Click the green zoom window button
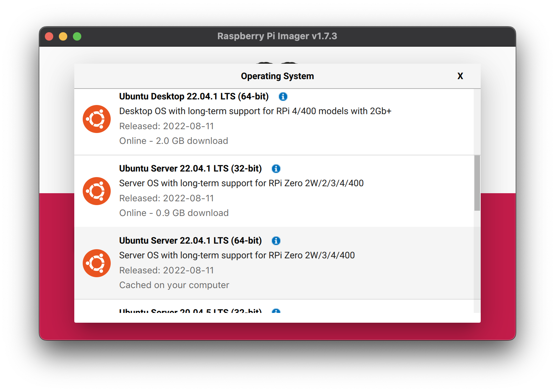Image resolution: width=555 pixels, height=392 pixels. [x=77, y=36]
